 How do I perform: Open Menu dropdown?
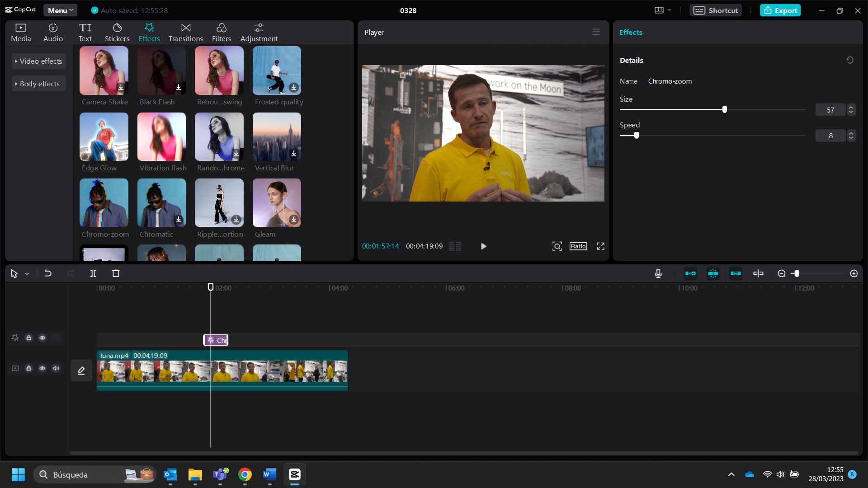pos(60,10)
